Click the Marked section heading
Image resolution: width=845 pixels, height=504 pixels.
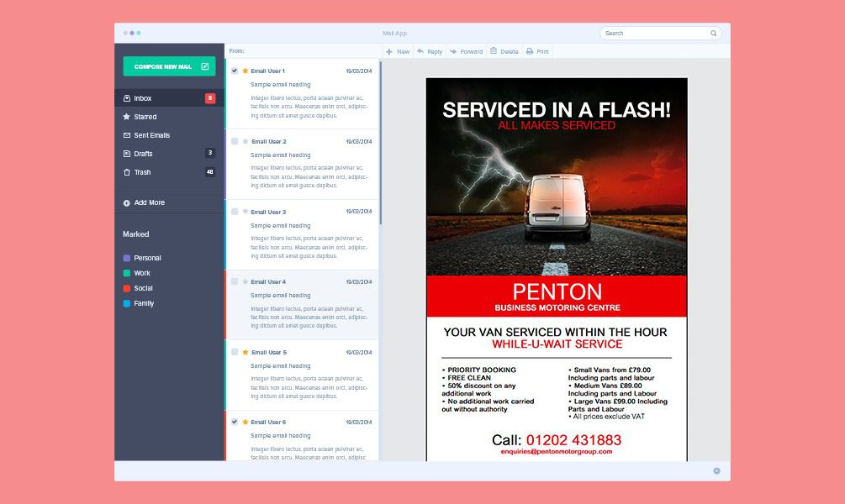136,234
